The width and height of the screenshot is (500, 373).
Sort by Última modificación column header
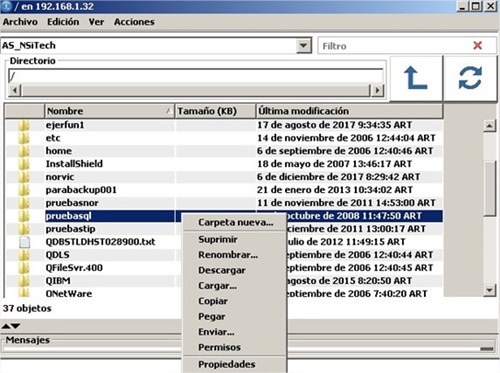coord(350,111)
